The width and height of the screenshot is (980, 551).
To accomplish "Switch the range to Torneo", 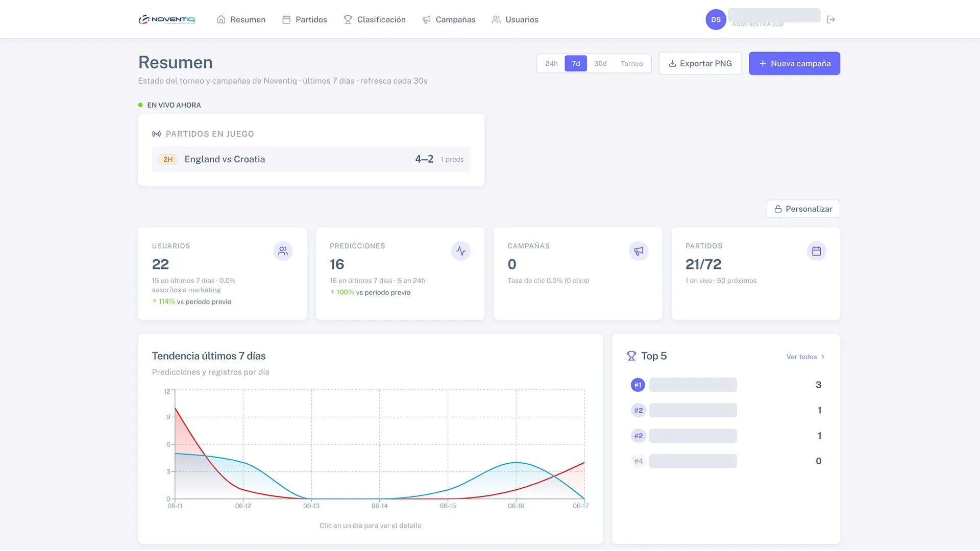I will pos(631,64).
